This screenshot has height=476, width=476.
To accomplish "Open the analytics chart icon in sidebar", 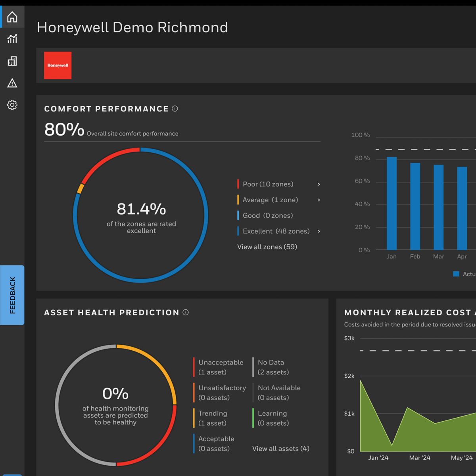I will click(12, 39).
